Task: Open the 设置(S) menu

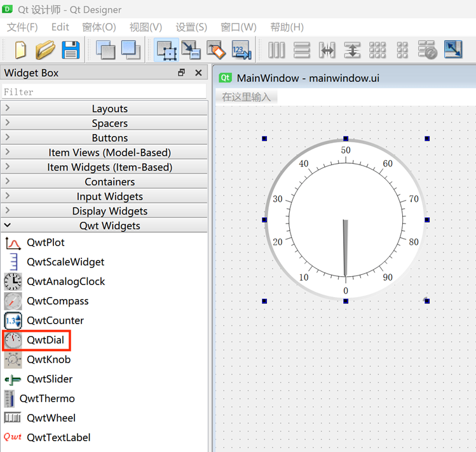Action: click(x=191, y=27)
